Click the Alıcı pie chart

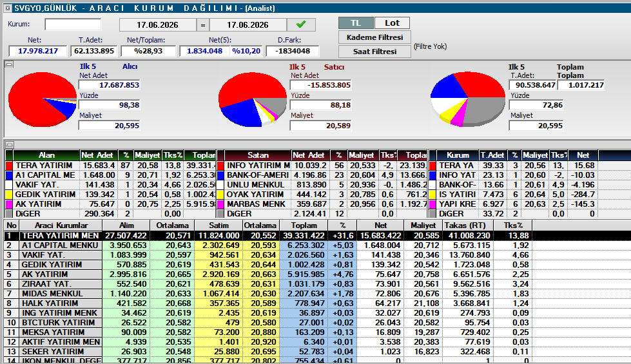coord(43,99)
